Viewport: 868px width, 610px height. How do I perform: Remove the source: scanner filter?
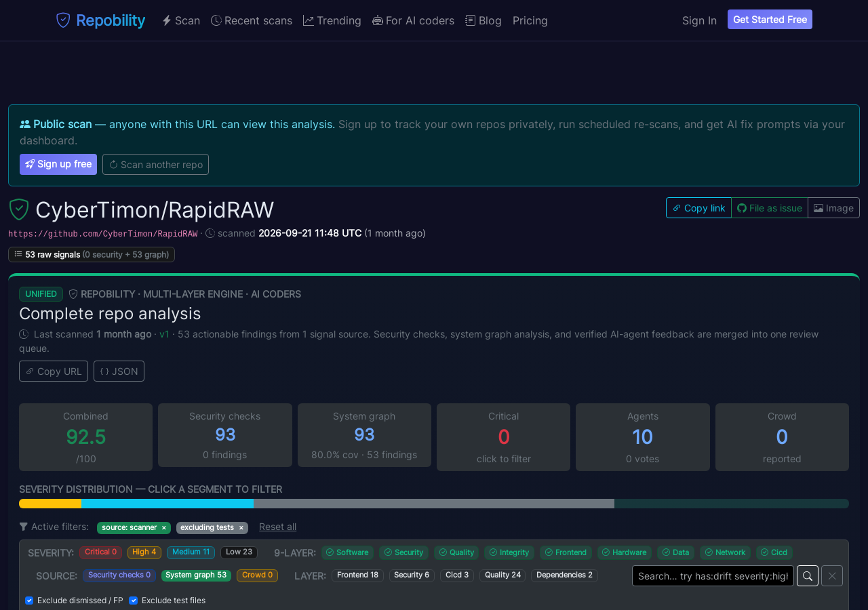pos(163,528)
